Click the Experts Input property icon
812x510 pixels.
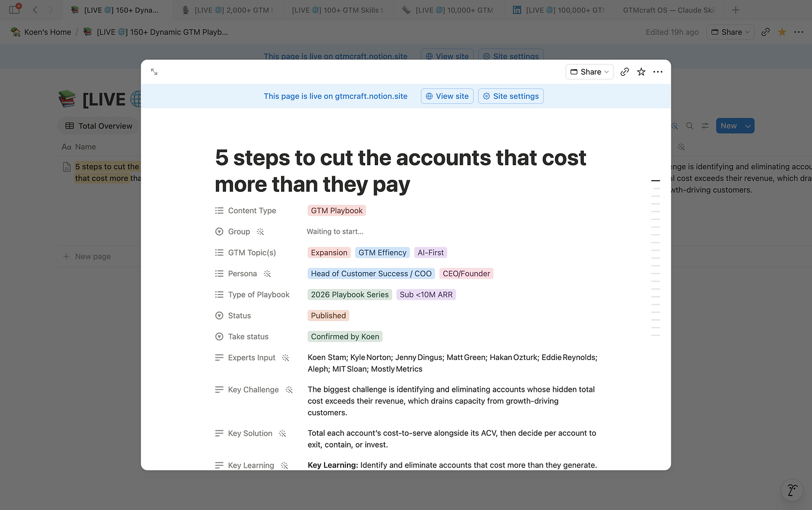pyautogui.click(x=219, y=358)
